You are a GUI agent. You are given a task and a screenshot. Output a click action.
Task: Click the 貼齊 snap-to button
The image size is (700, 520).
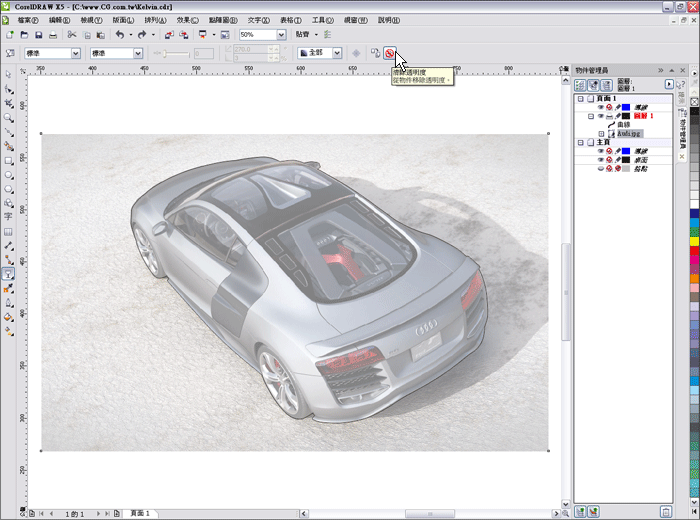[x=303, y=35]
